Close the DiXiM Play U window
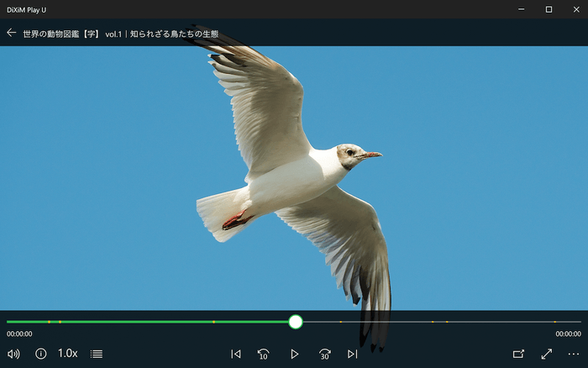 pos(576,9)
